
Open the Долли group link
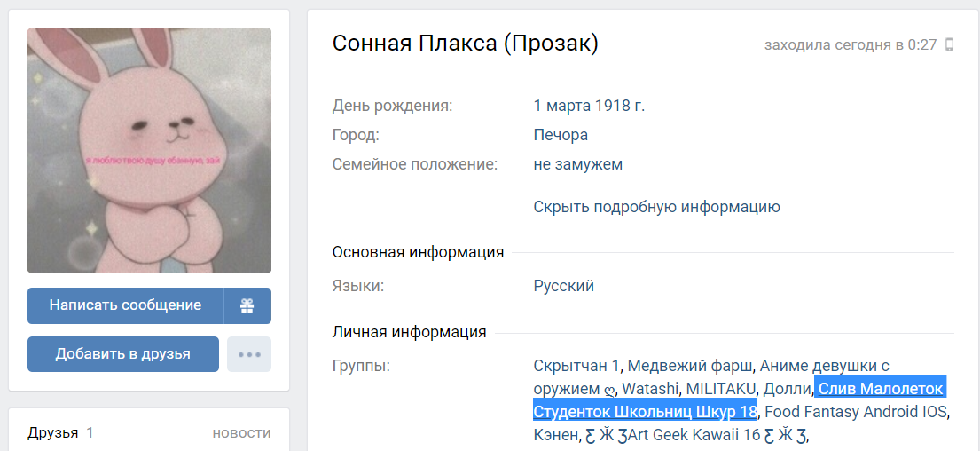(788, 388)
